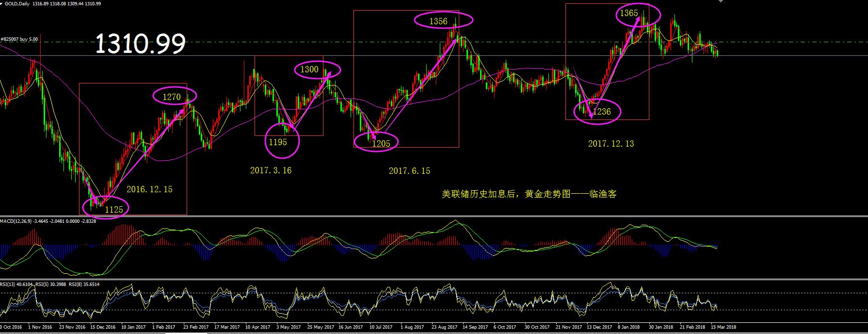Click the 1195 price label
The image size is (868, 334).
coord(278,142)
